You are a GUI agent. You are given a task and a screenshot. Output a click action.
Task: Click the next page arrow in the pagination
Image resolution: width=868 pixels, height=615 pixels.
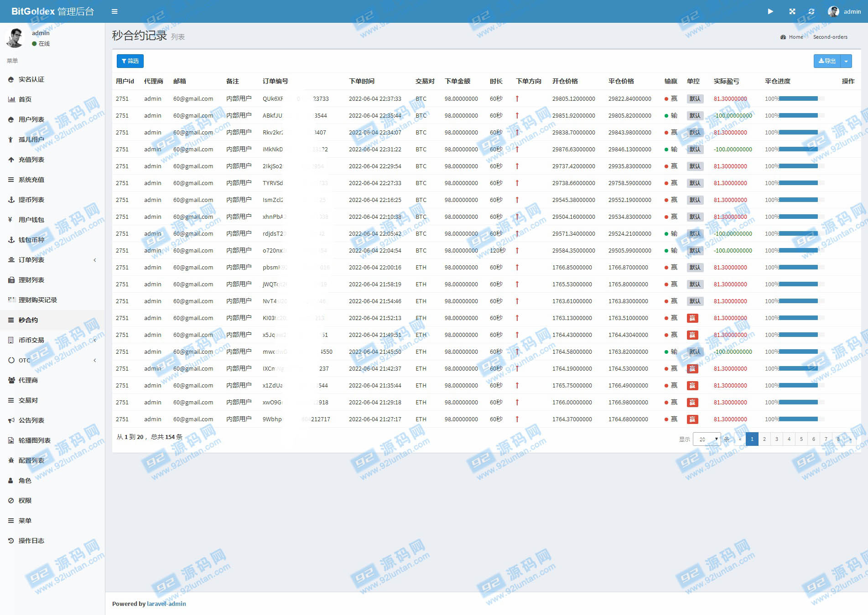coord(850,439)
